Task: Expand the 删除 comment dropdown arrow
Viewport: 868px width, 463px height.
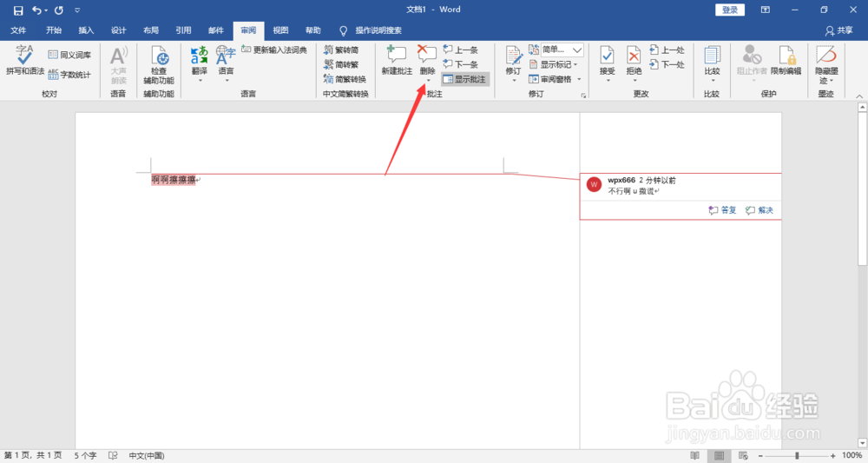Action: (428, 81)
